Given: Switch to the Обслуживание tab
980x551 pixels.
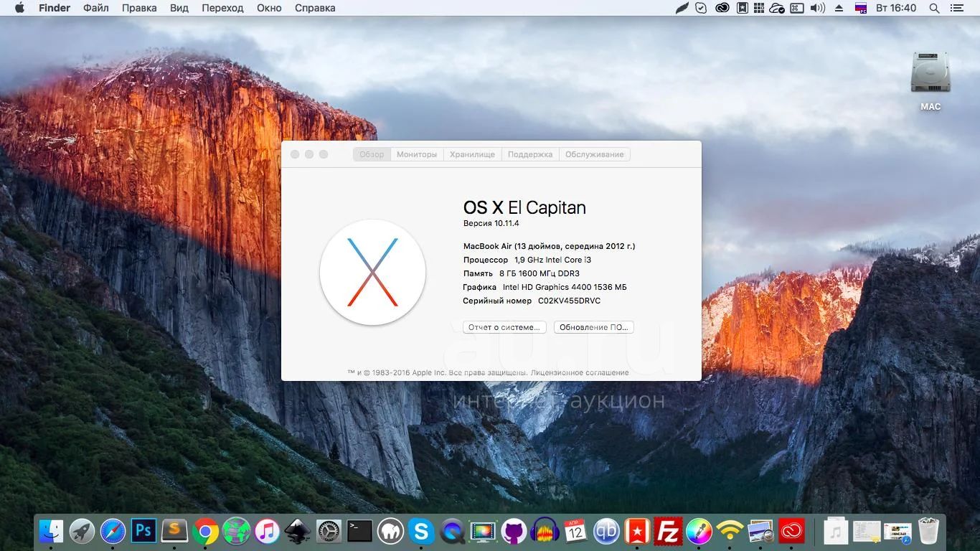Looking at the screenshot, I should coord(595,154).
